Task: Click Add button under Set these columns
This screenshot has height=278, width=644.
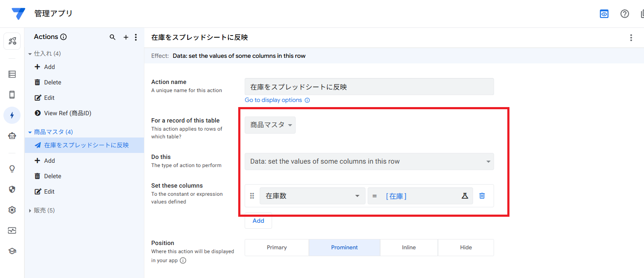Action: 258,221
